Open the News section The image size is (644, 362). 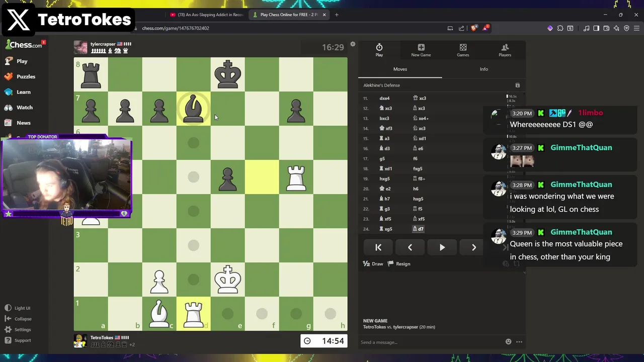(17, 123)
